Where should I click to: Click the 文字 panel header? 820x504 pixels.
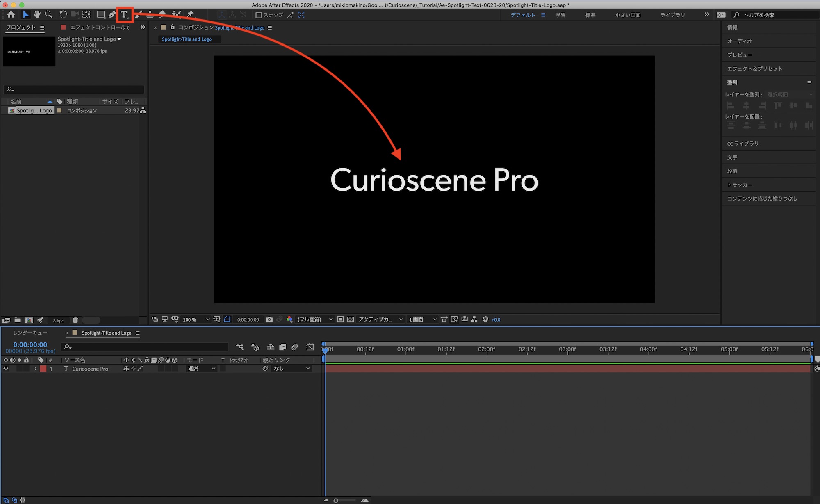point(732,157)
